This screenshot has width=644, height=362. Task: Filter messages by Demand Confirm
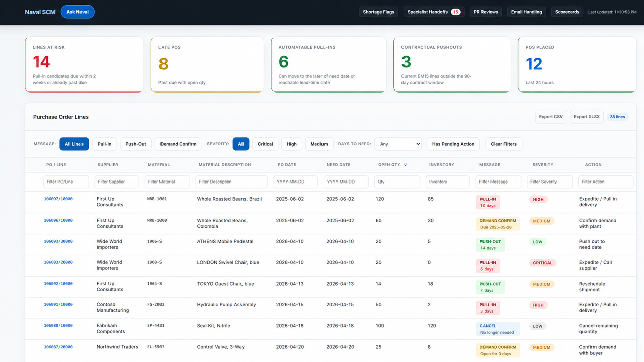click(x=179, y=144)
